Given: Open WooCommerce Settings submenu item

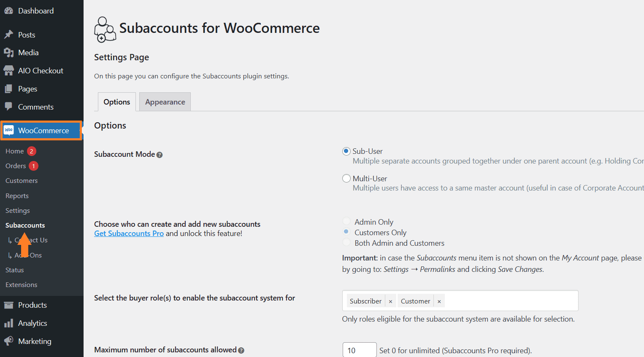Looking at the screenshot, I should (x=18, y=211).
